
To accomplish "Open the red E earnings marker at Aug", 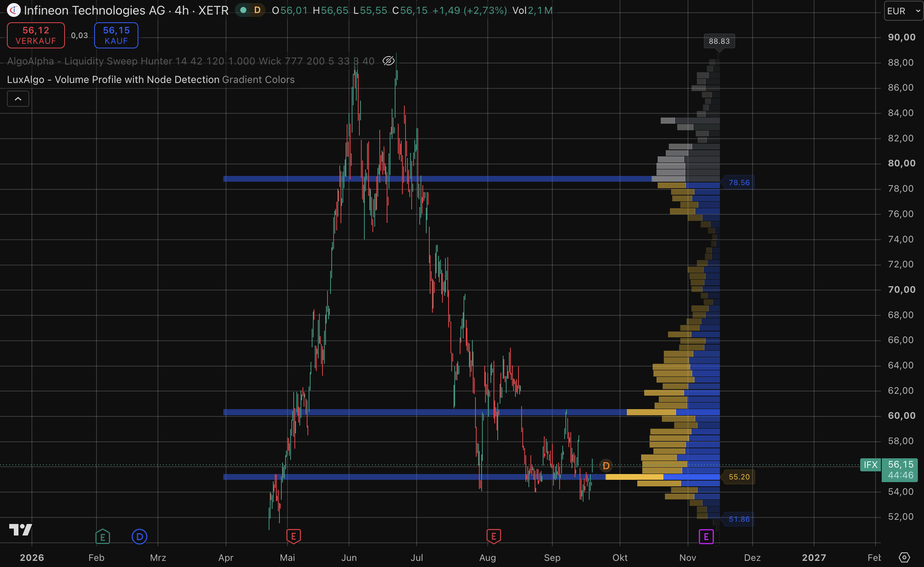I will pos(494,536).
